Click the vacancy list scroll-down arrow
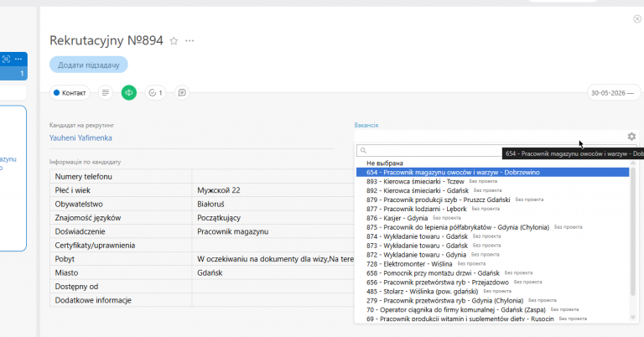This screenshot has width=644, height=337. click(x=633, y=318)
